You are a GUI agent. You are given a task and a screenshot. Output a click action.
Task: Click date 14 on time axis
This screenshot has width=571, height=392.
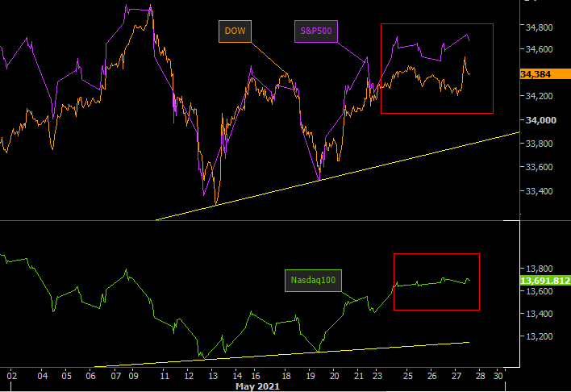237,376
